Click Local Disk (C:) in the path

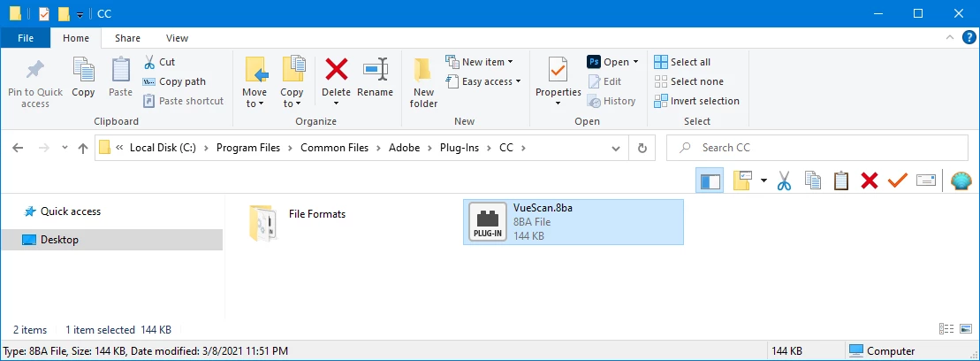[163, 148]
